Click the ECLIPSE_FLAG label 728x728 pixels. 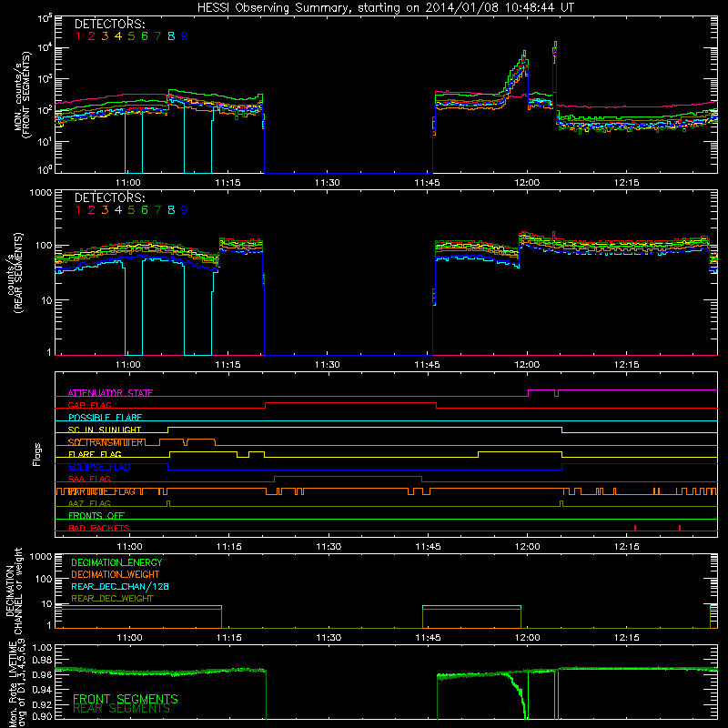click(x=99, y=467)
